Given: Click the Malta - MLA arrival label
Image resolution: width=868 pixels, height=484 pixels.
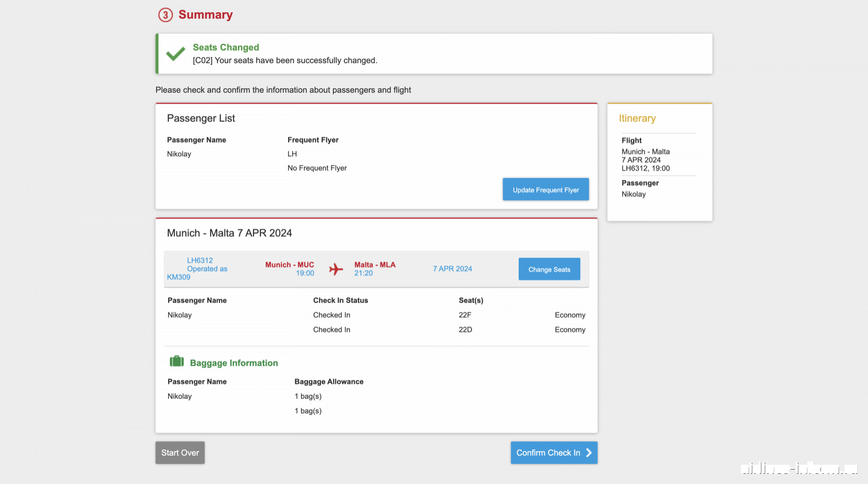Looking at the screenshot, I should [x=375, y=264].
